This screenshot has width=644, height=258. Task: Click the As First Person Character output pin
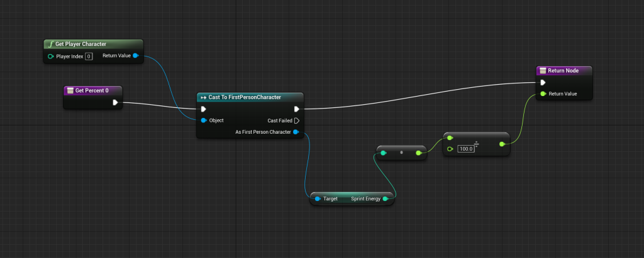296,132
